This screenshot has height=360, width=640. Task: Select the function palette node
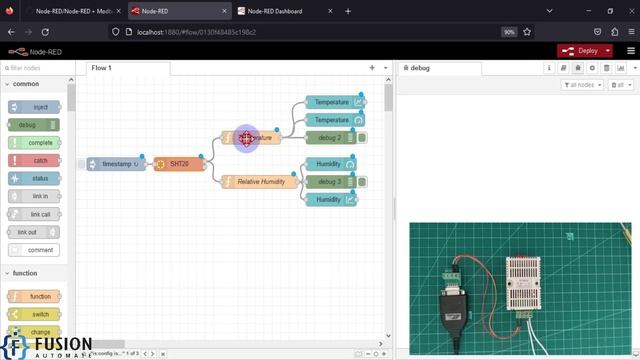point(34,296)
